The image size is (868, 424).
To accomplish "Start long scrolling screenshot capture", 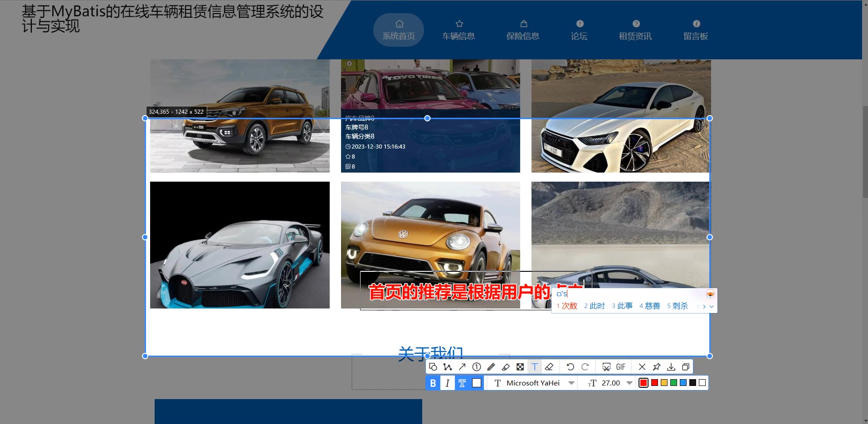I will (x=606, y=367).
